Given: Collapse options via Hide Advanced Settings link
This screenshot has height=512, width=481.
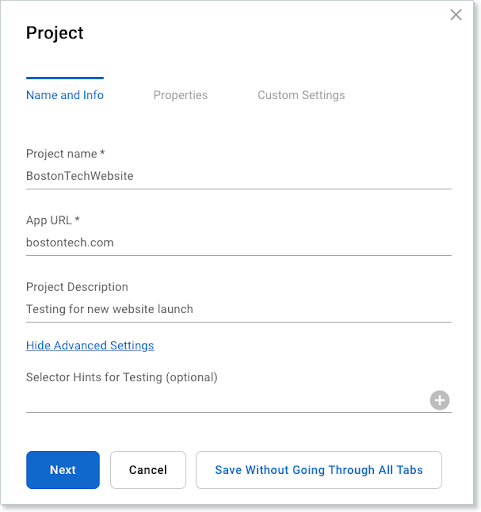Looking at the screenshot, I should pyautogui.click(x=90, y=345).
